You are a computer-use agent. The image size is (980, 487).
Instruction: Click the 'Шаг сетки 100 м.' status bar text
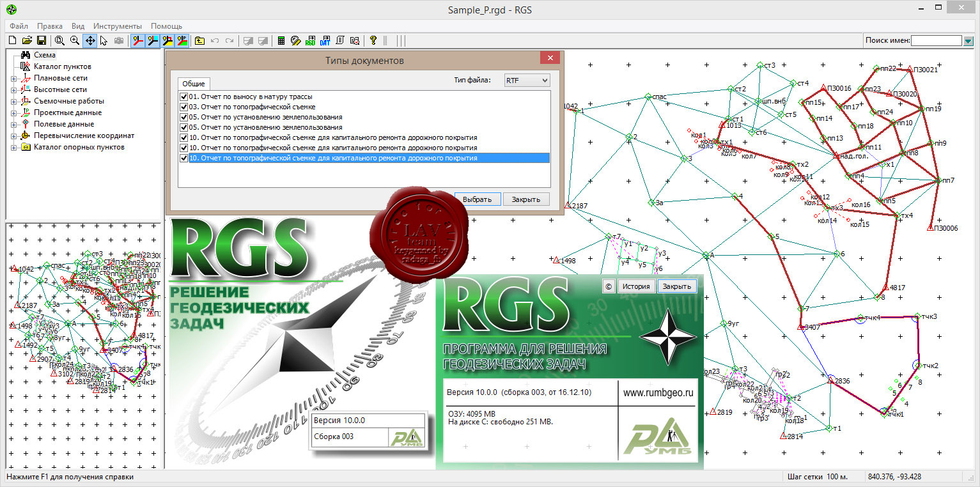(818, 477)
